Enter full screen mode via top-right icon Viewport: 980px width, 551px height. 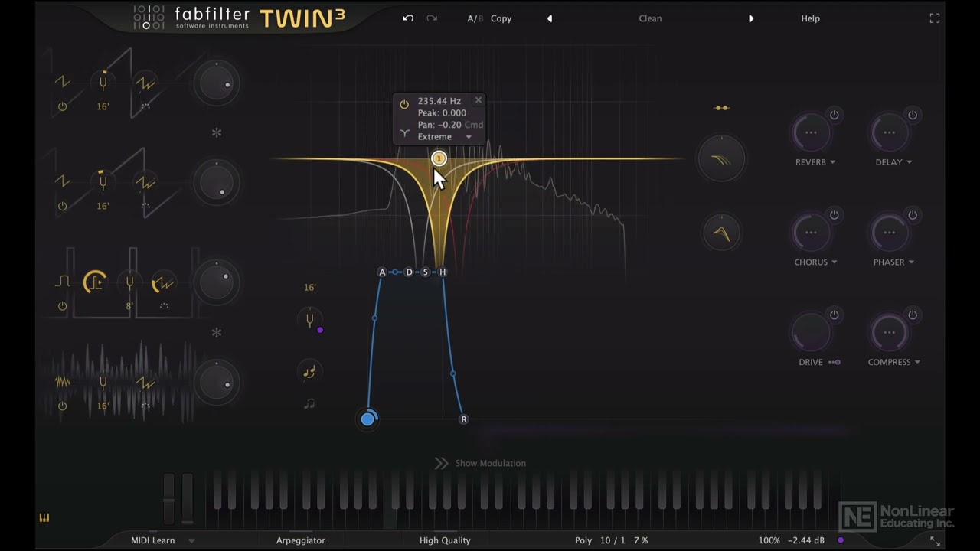(935, 18)
